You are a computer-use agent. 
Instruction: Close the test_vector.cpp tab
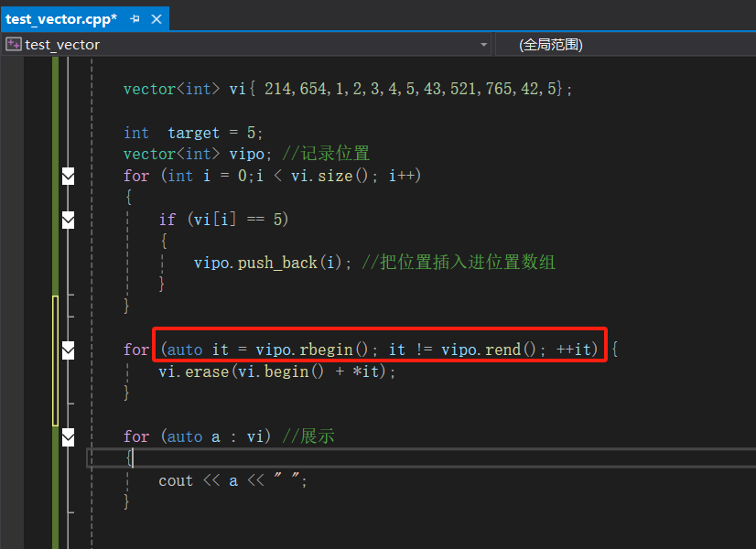click(157, 19)
